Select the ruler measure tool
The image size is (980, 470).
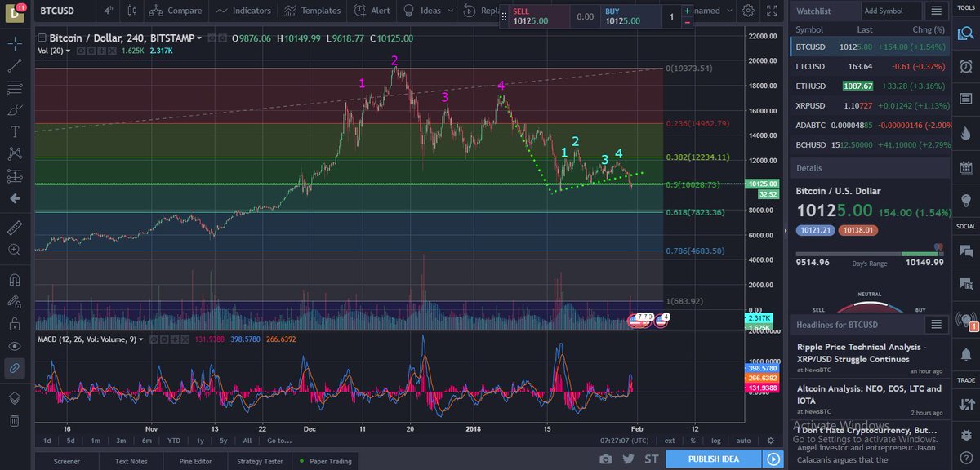click(14, 228)
